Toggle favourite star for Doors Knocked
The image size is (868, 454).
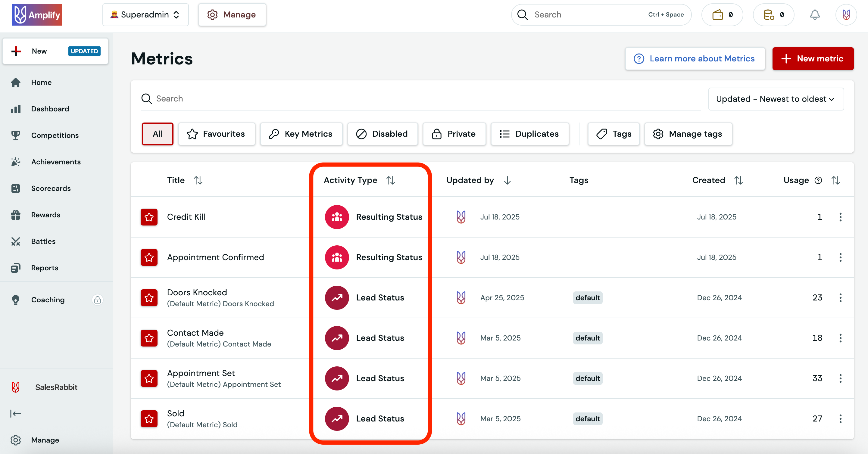tap(149, 298)
